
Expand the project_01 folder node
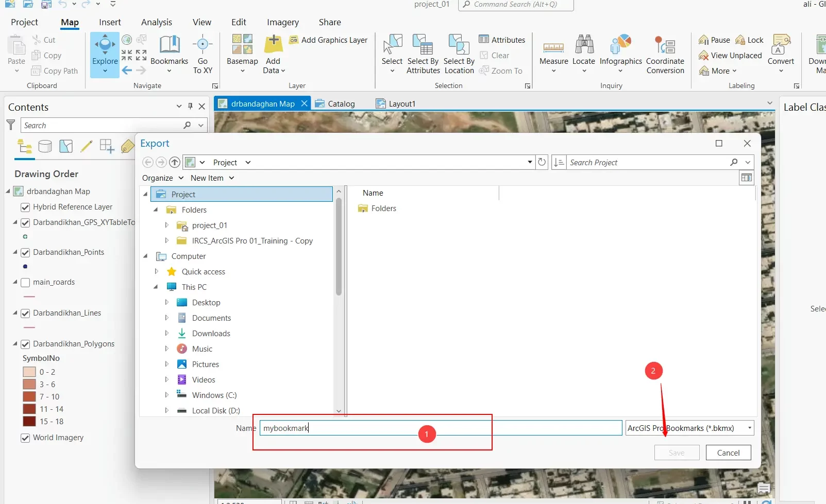click(166, 225)
